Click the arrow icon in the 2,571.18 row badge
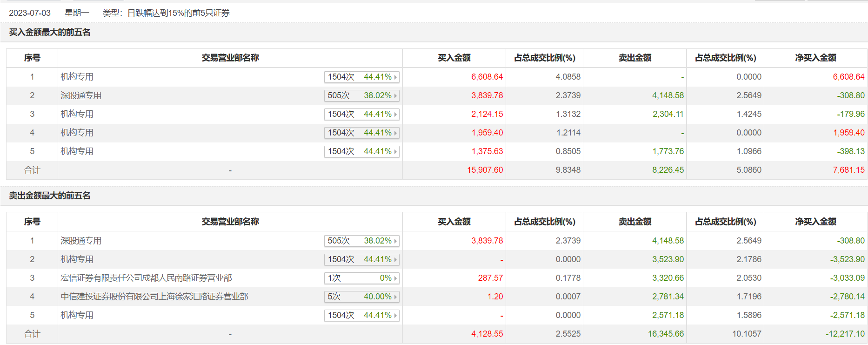Screen dimensions: 868x345 [x=395, y=316]
